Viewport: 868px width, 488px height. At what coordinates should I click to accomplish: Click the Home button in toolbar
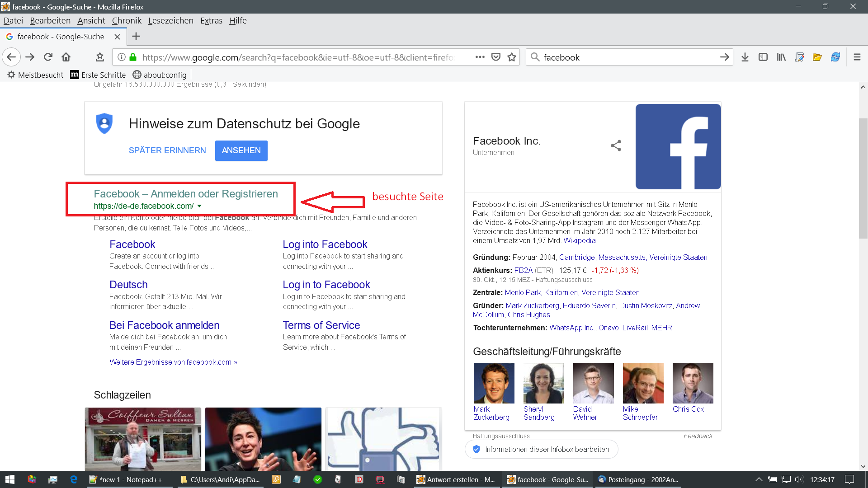[66, 57]
